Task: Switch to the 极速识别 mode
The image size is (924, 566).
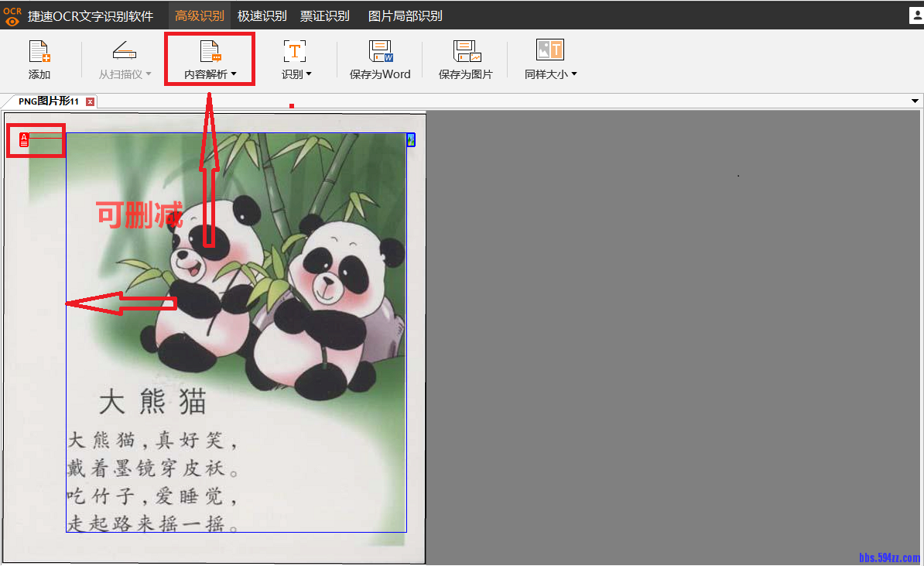Action: click(263, 15)
